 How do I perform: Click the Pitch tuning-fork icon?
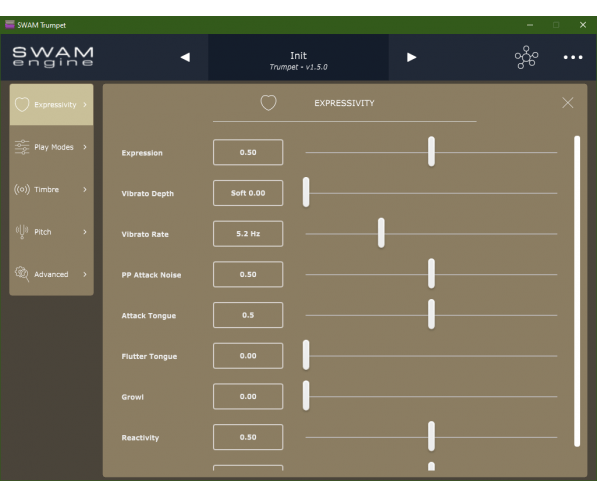click(22, 232)
